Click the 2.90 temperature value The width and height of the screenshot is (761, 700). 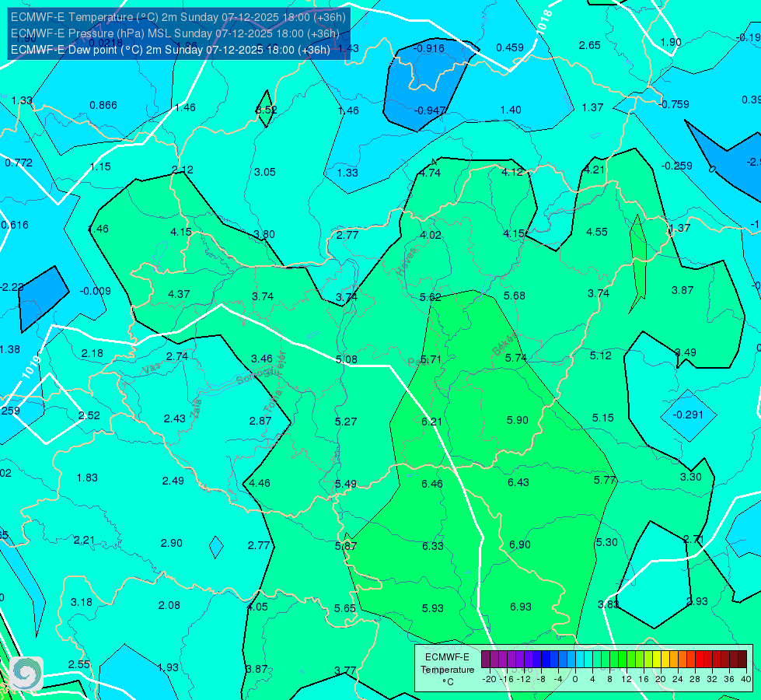pyautogui.click(x=172, y=543)
